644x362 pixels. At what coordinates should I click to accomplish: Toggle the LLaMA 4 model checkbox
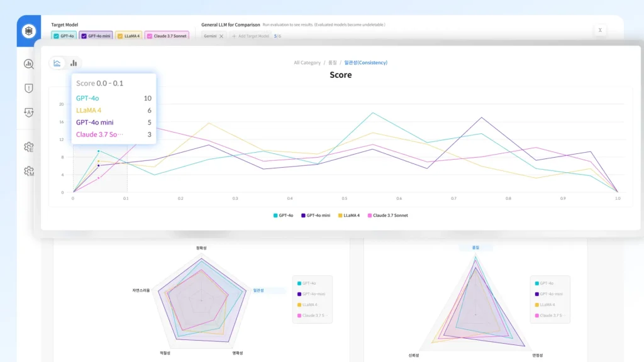click(x=121, y=36)
